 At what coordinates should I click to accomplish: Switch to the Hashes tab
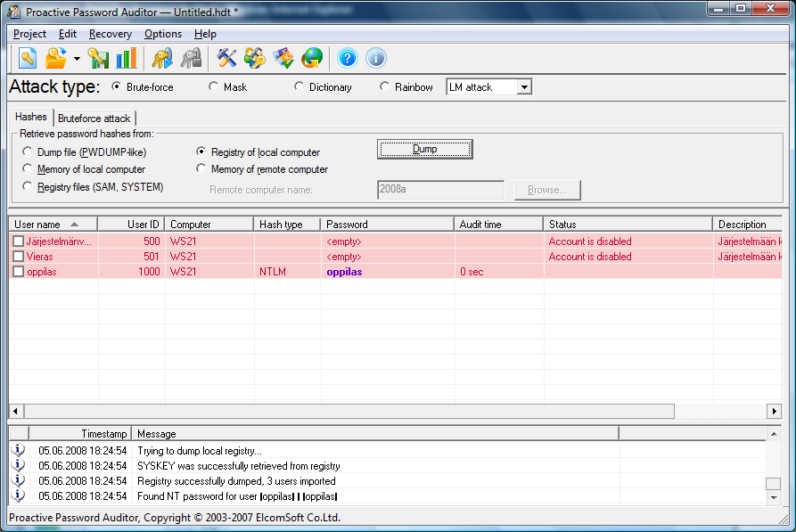click(x=31, y=117)
